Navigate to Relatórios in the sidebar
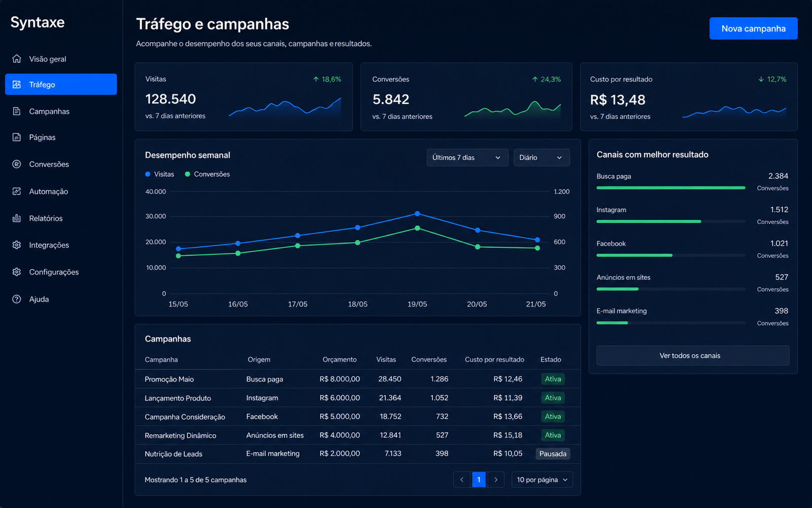812x508 pixels. pos(61,218)
